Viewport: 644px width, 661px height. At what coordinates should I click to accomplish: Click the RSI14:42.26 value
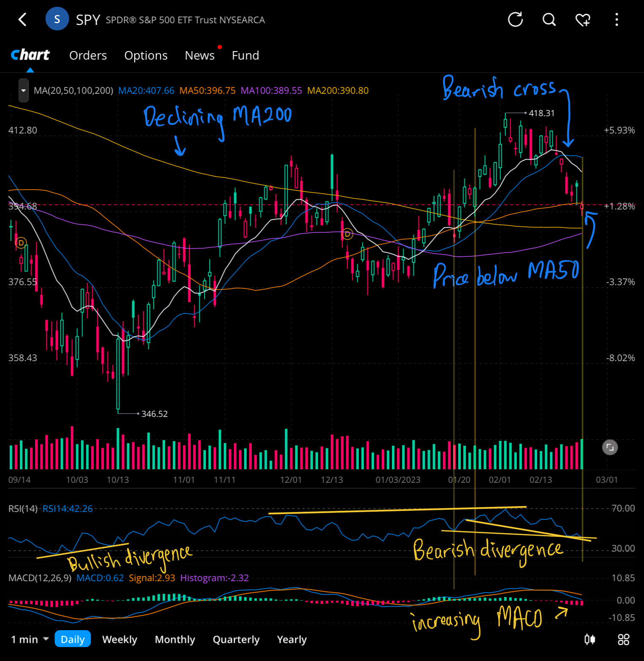(68, 509)
